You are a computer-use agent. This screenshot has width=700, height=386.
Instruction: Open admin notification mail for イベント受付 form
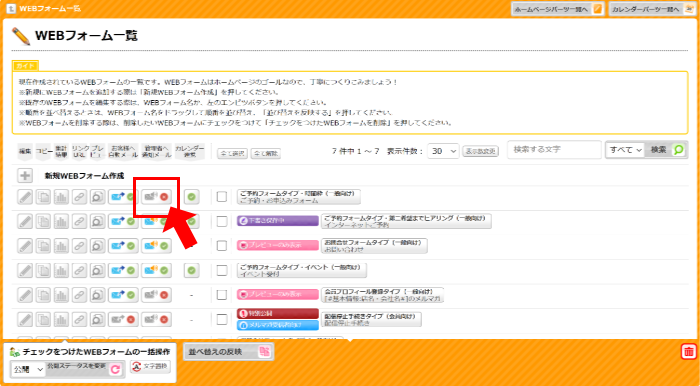tap(157, 270)
